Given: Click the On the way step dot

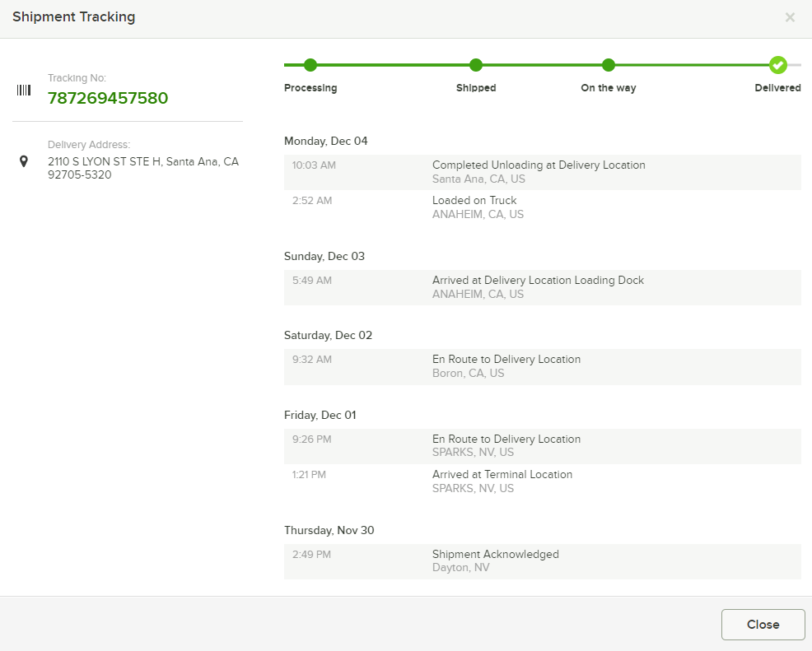Looking at the screenshot, I should click(609, 65).
